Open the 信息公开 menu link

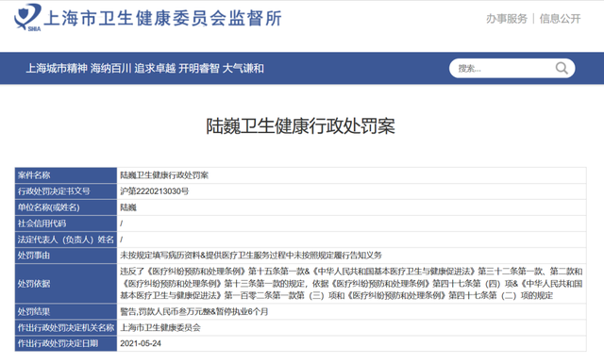click(560, 19)
